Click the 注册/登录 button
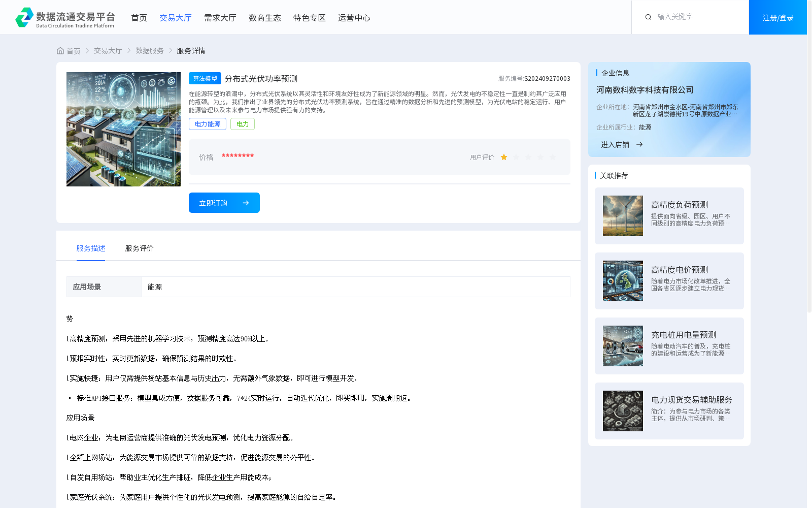 point(777,18)
